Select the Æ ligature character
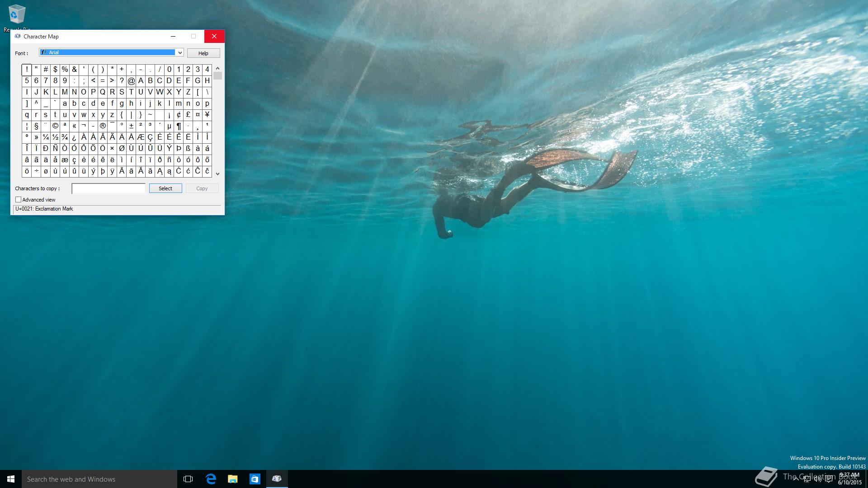 (x=141, y=137)
